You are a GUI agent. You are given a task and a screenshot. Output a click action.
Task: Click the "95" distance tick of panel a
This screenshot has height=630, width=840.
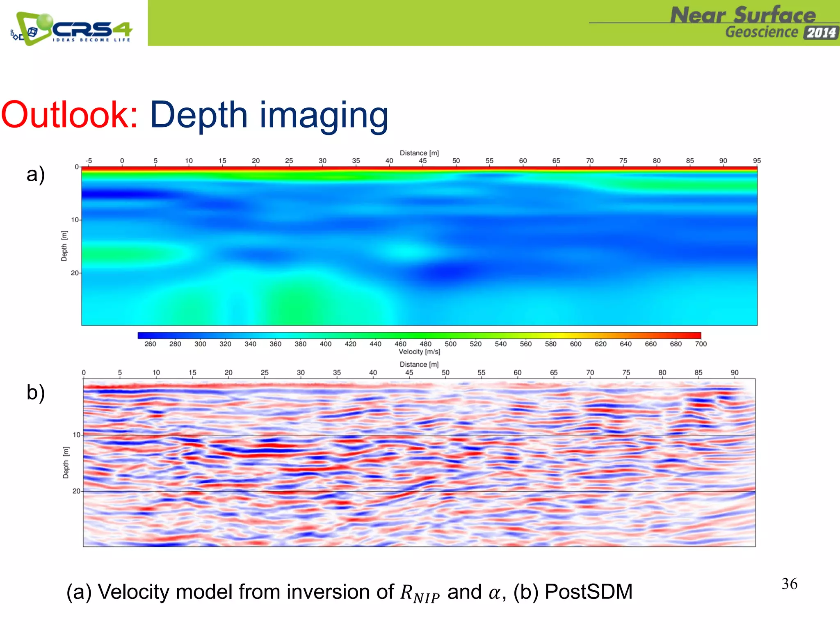pos(757,161)
